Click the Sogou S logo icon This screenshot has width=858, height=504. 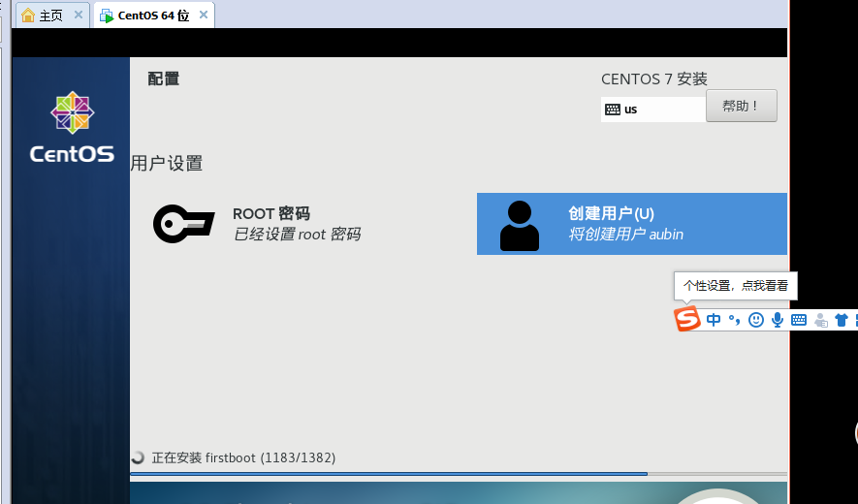687,319
